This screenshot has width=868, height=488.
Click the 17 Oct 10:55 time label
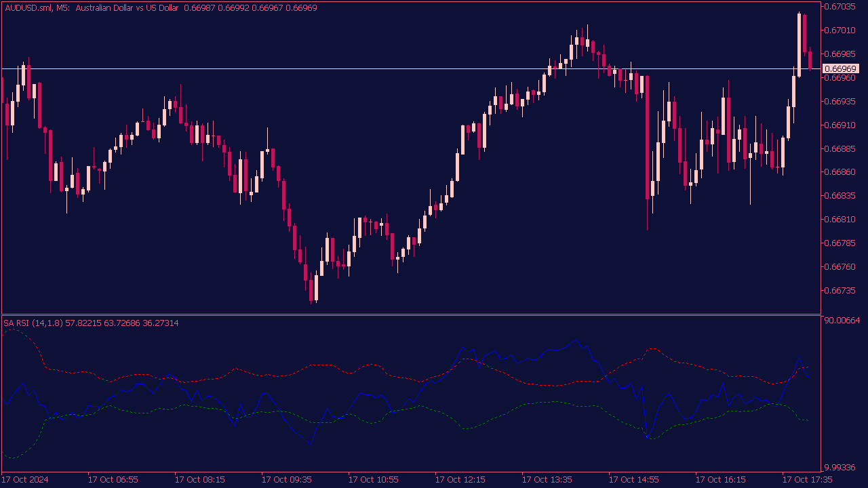click(x=373, y=479)
